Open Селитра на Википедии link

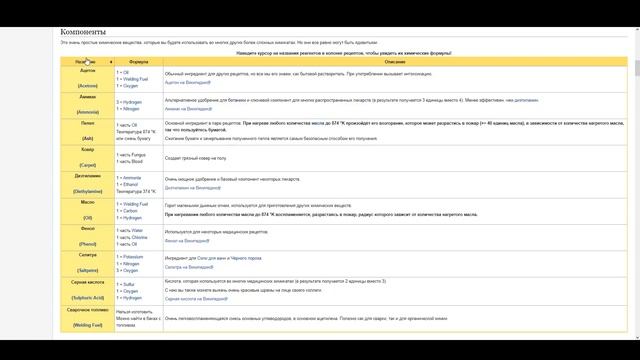pyautogui.click(x=189, y=267)
